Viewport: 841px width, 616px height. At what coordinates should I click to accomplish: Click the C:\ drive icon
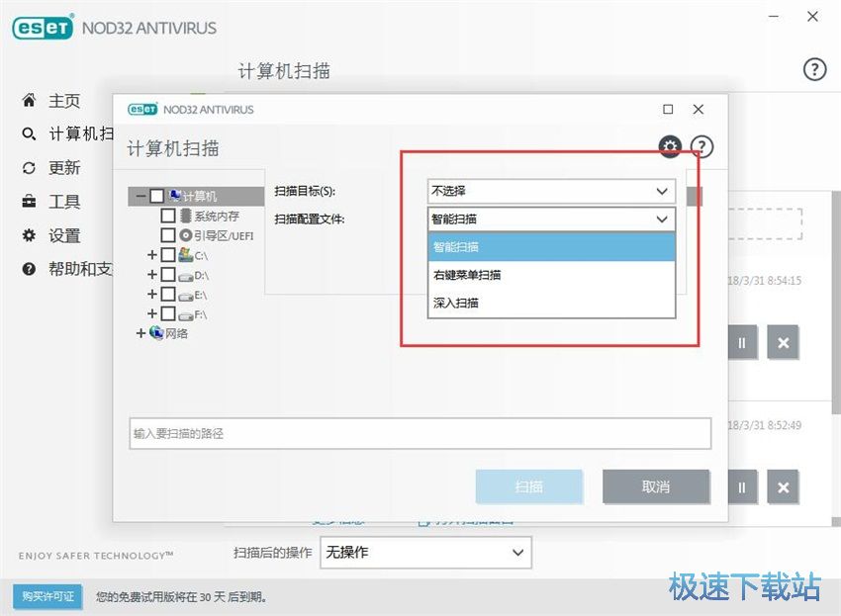(x=186, y=255)
